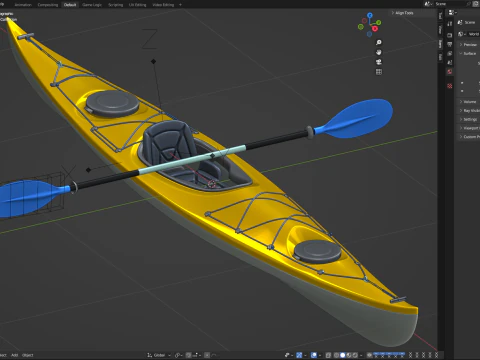Switch to rendered viewport shading
Viewport: 480px width, 360px height.
point(355,355)
